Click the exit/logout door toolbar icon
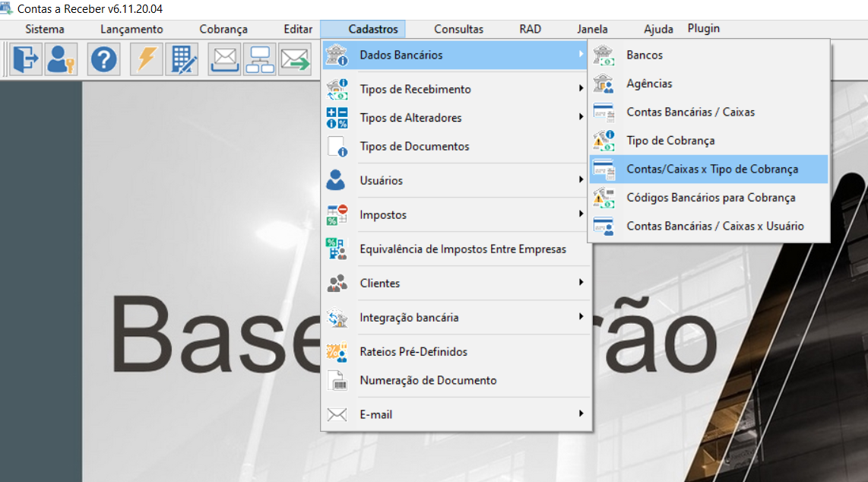The height and width of the screenshot is (482, 868). pos(26,59)
